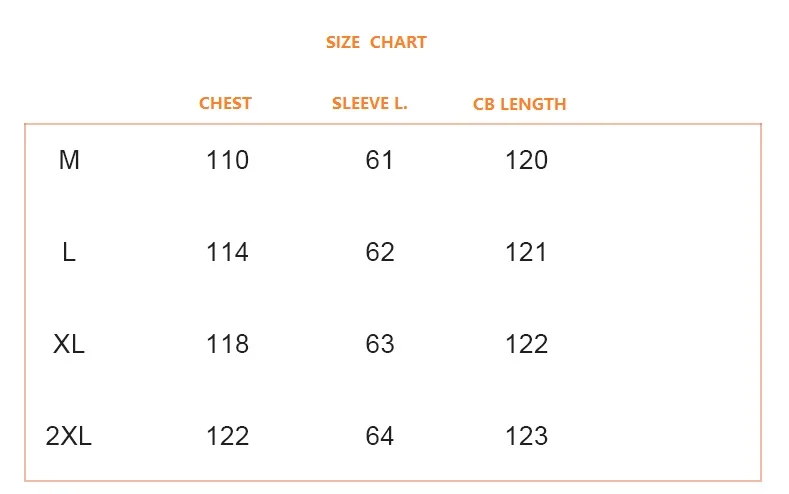This screenshot has width=789, height=494.
Task: Click chest value 118 for size XL
Action: [227, 344]
